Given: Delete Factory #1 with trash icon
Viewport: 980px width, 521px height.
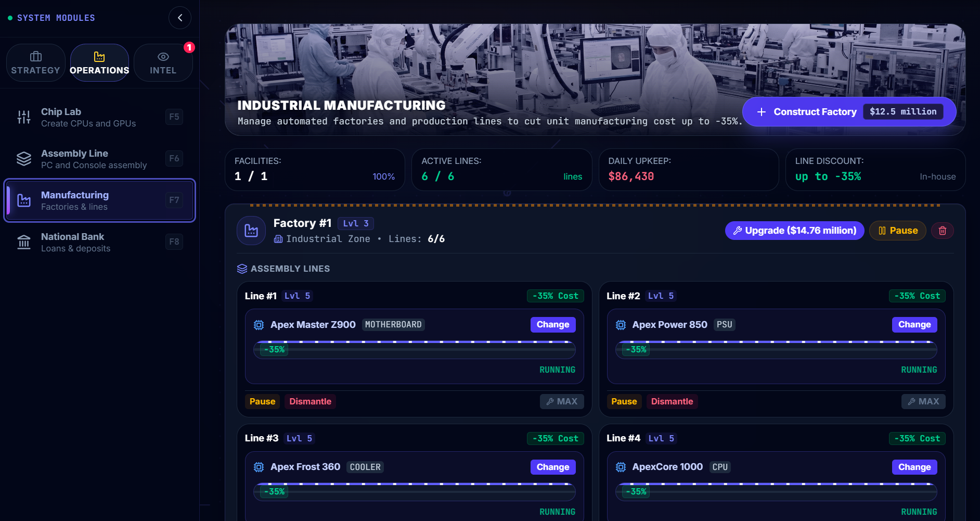Looking at the screenshot, I should (943, 231).
